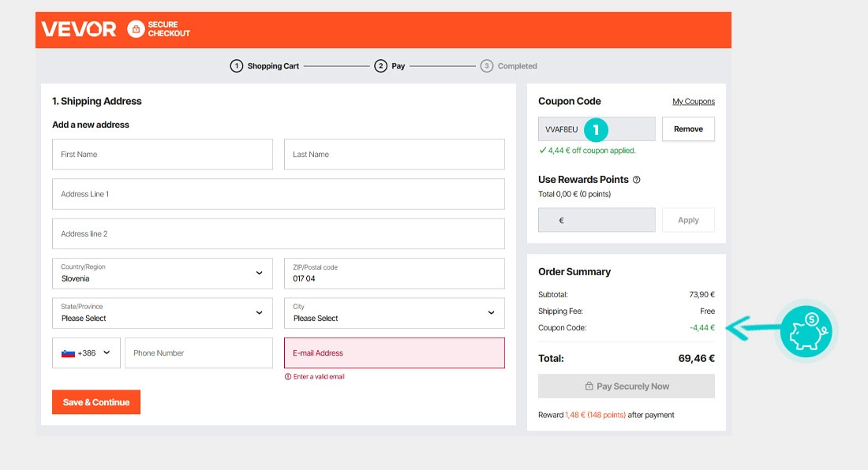Click the secure checkout lock icon
The width and height of the screenshot is (868, 470).
136,28
